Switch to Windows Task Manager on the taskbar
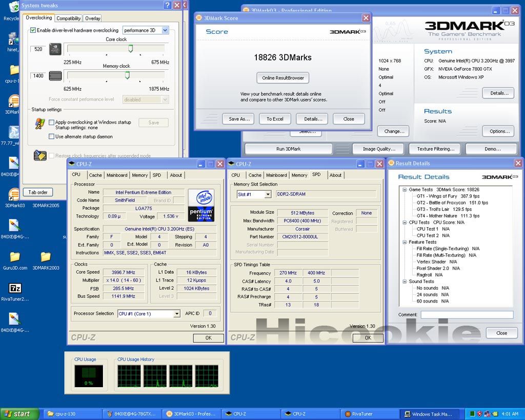Viewport: 525px width, 420px height. (x=429, y=414)
